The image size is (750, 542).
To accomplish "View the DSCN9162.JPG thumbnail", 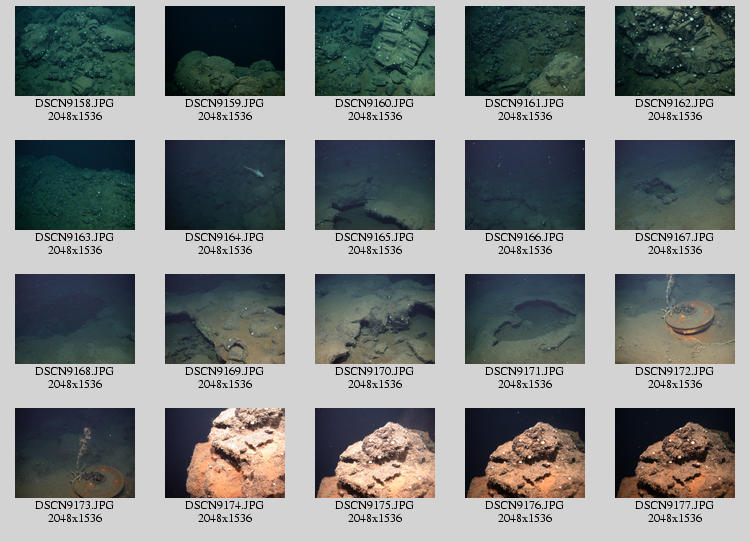I will [675, 51].
